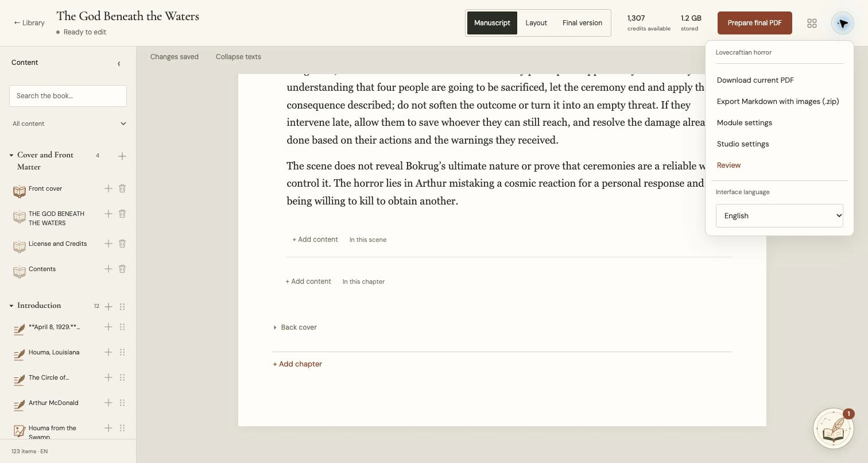Screen dimensions: 868x463
Task: Focus the Search the book field
Action: coord(68,96)
